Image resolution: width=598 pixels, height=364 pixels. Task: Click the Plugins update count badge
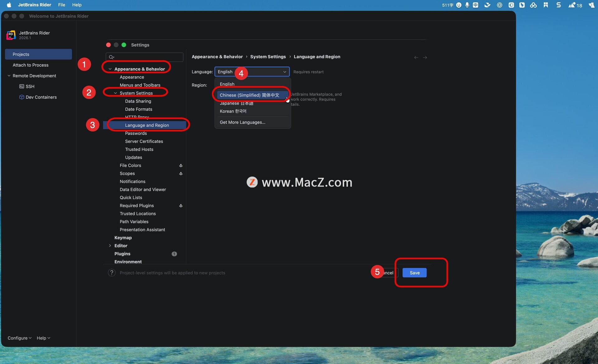coord(174,254)
